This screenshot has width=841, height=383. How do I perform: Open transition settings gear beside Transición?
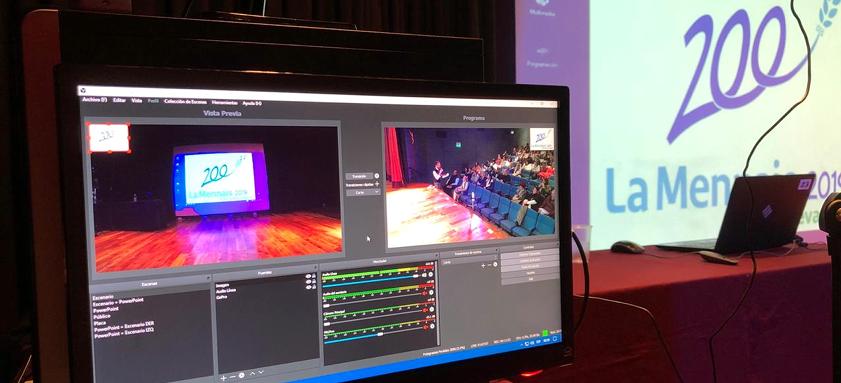tap(377, 175)
